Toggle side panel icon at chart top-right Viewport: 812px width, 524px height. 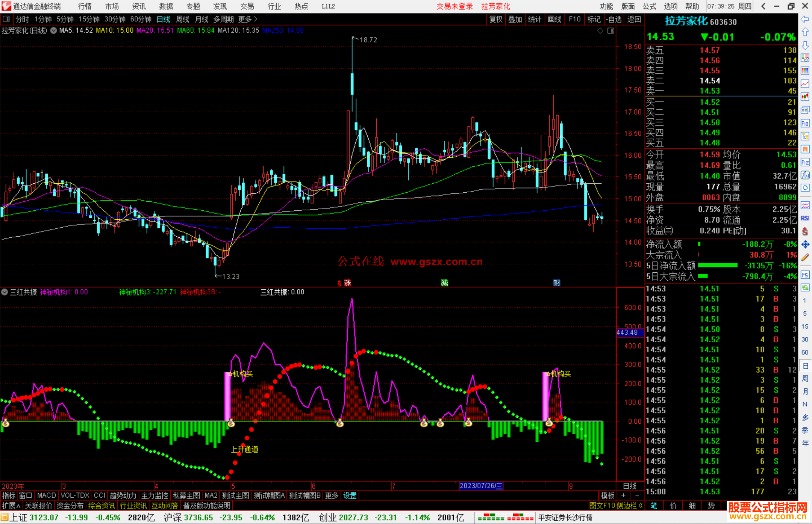click(611, 31)
